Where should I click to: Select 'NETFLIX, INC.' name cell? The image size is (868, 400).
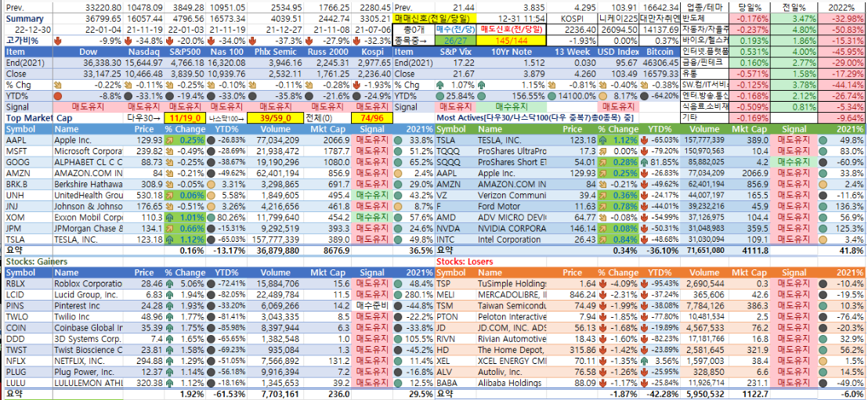point(88,362)
